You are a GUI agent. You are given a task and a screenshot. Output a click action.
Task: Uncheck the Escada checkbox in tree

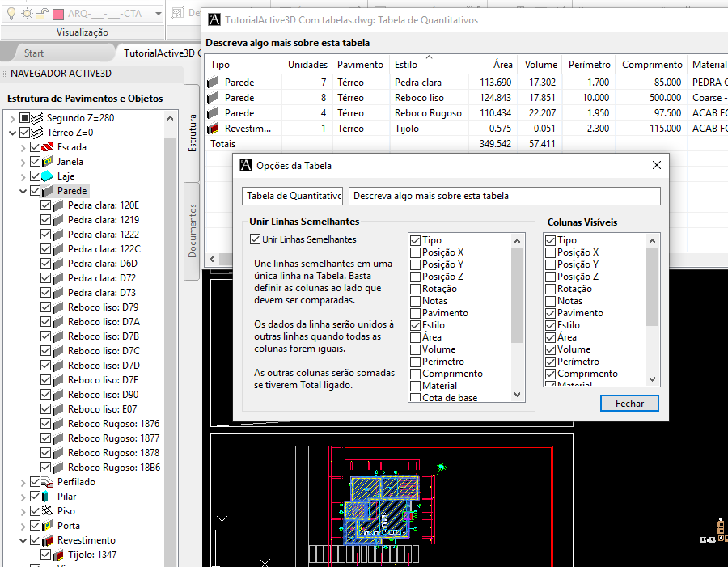pos(35,147)
